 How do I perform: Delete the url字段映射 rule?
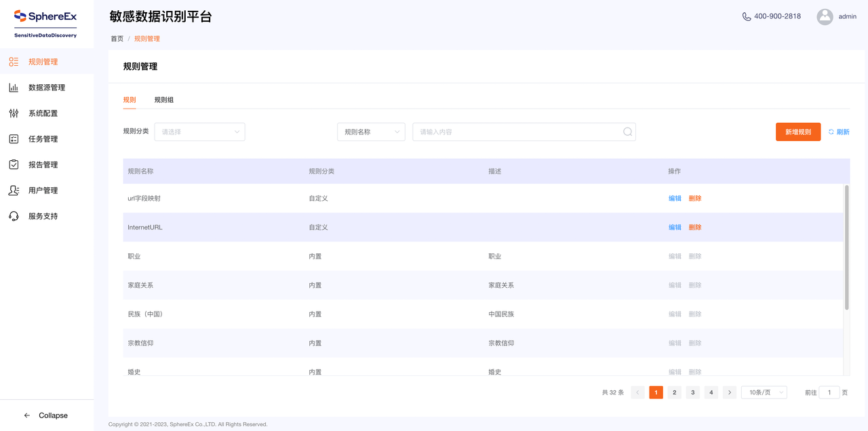coord(695,198)
